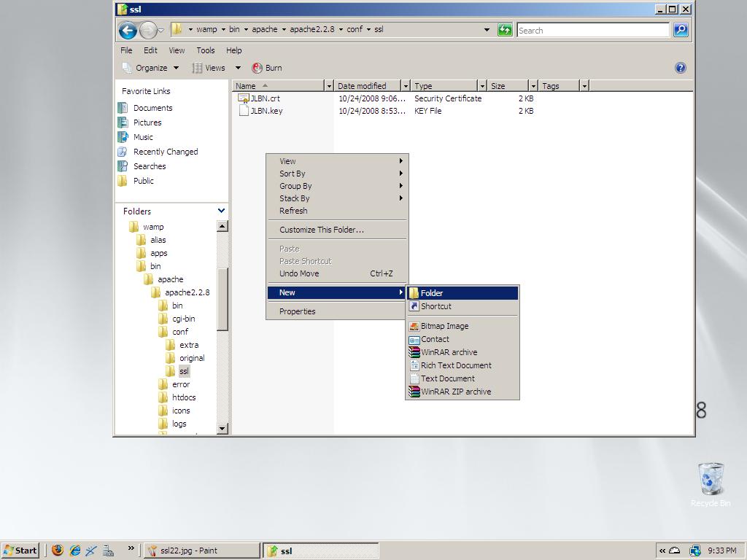
Task: Select the JLBN.crt certificate file
Action: pyautogui.click(x=265, y=98)
